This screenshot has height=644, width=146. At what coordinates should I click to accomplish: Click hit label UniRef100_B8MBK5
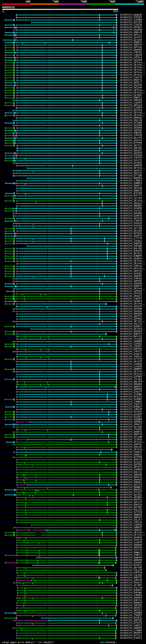(131, 369)
